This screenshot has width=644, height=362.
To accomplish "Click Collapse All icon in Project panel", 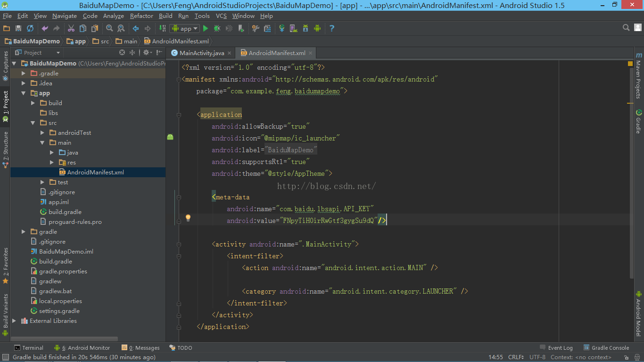I will (132, 52).
